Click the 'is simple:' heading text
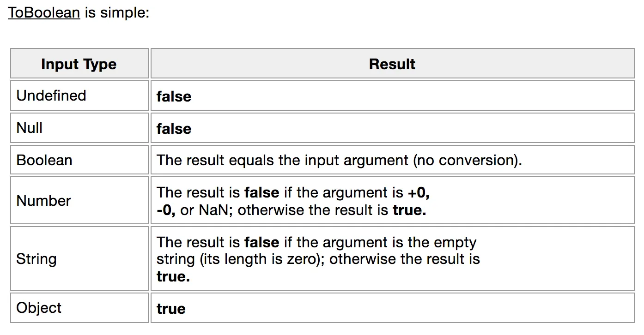This screenshot has width=644, height=335. tap(117, 12)
